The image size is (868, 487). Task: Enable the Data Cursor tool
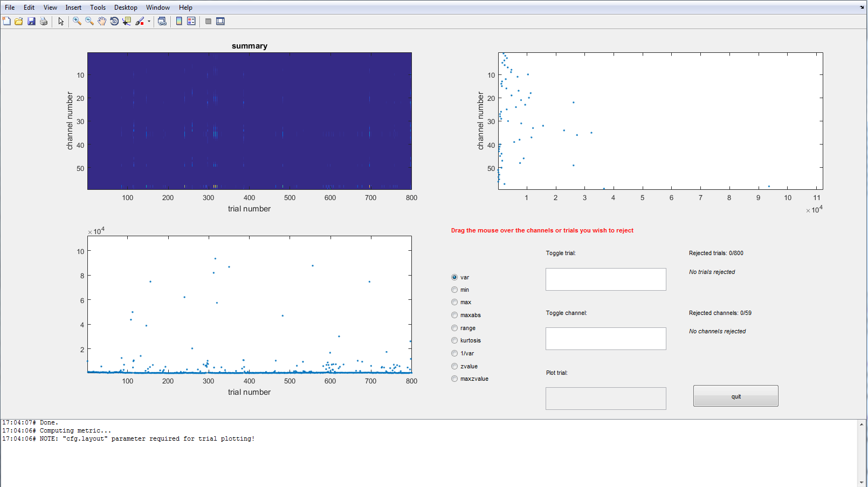click(127, 21)
